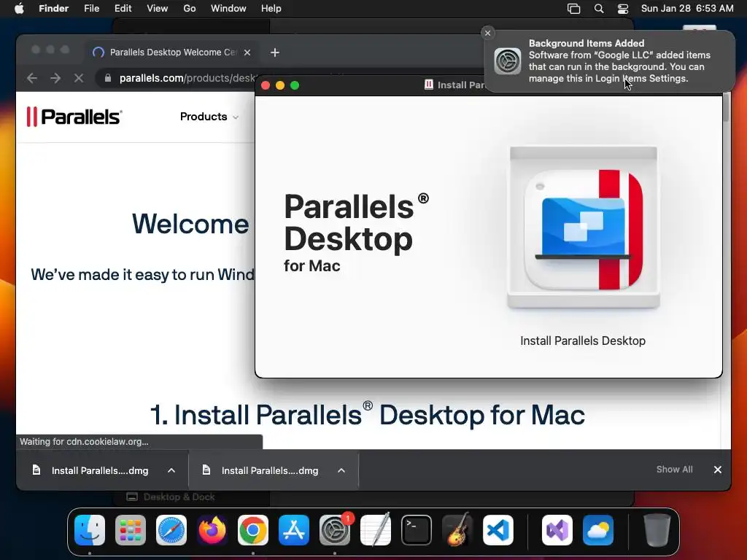Stop loading the page in Chrome
Screen dimensions: 747x560
[79, 78]
